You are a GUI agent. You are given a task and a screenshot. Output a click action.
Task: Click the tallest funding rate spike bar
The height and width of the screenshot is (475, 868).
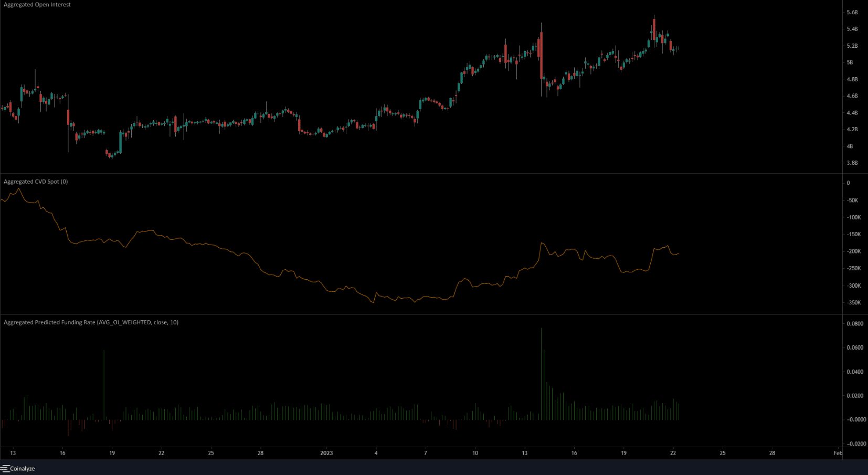tap(541, 374)
